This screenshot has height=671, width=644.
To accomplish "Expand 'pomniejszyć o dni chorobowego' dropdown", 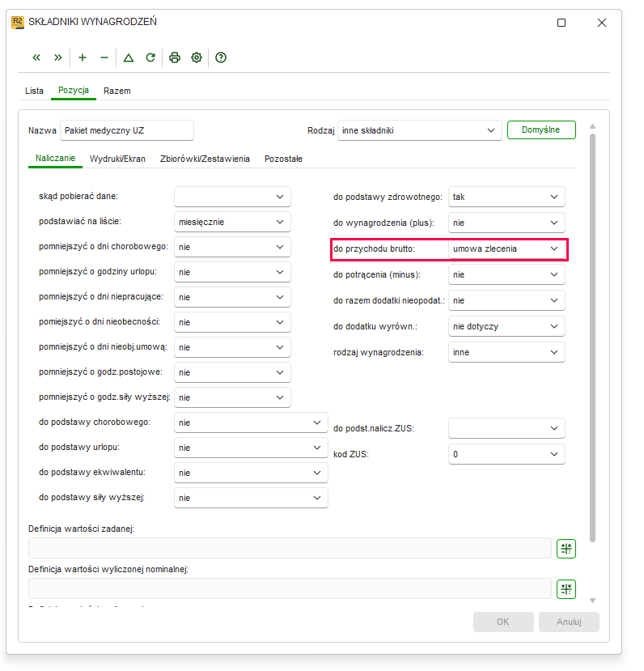I will pos(232,247).
